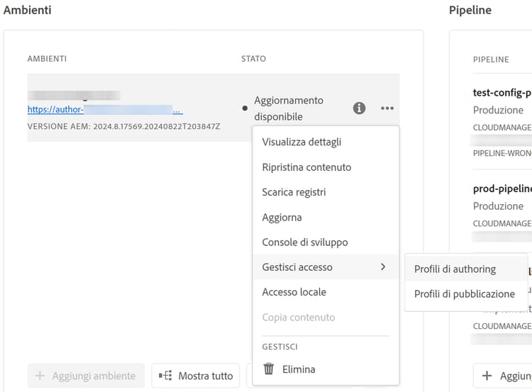The height and width of the screenshot is (392, 532).
Task: Open Console di sviluppo
Action: 305,242
